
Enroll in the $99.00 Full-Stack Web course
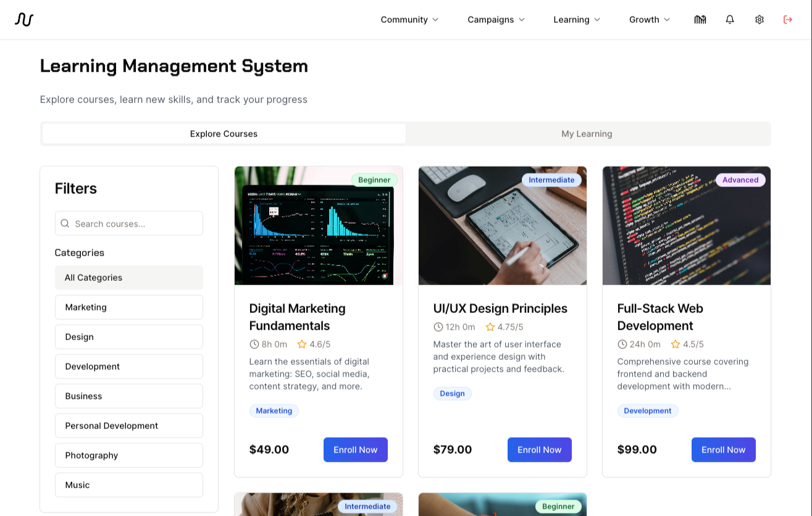[724, 450]
